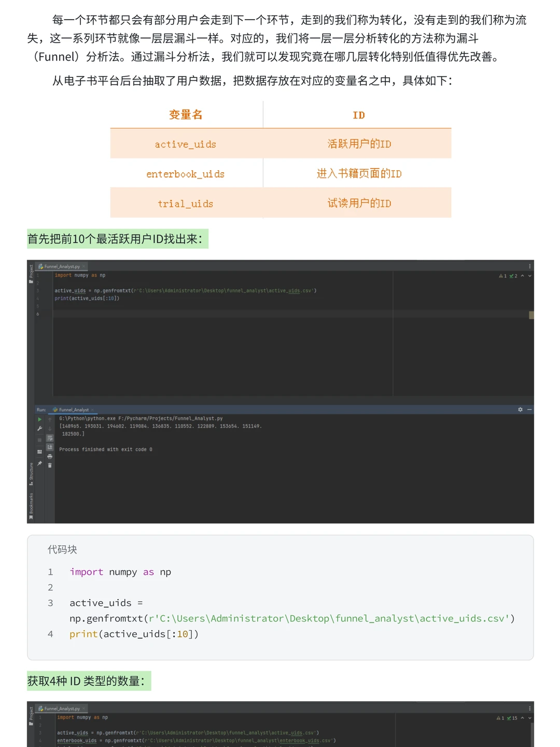Click the python.exe command line in console
This screenshot has width=560, height=747.
tap(141, 418)
